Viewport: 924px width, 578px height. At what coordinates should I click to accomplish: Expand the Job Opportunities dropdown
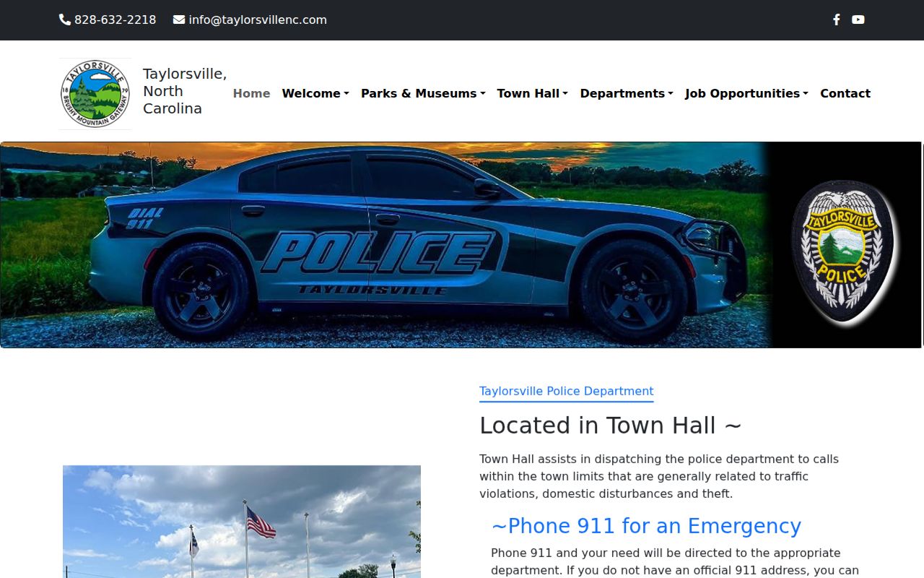click(746, 93)
